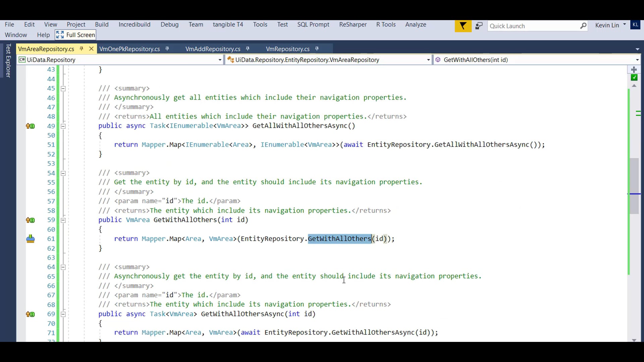Viewport: 644px width, 362px height.
Task: Click the Quick Launch search magnifier
Action: [584, 26]
